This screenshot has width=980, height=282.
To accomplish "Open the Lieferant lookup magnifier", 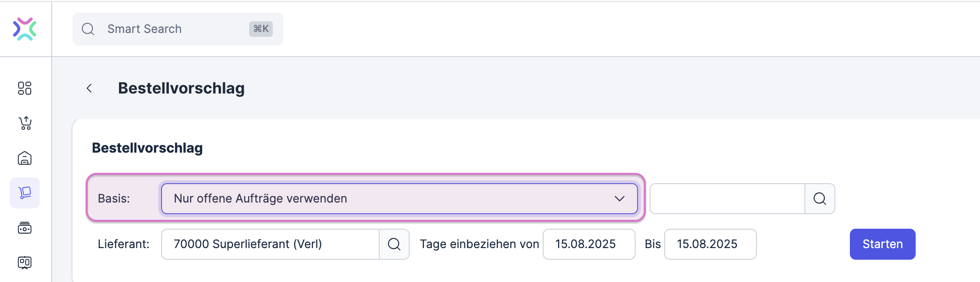I will 394,244.
